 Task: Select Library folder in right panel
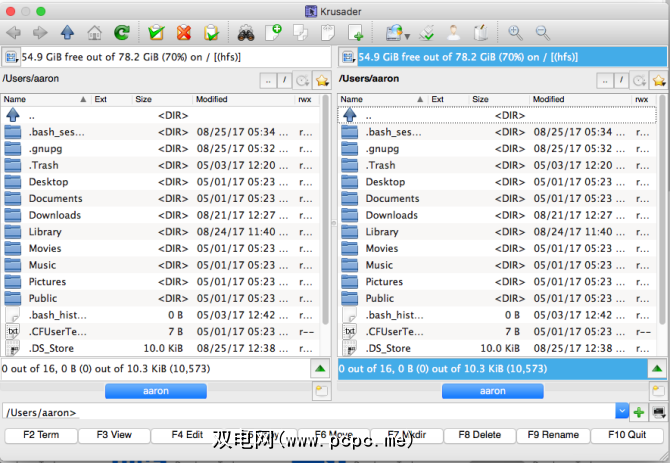[x=497, y=232]
